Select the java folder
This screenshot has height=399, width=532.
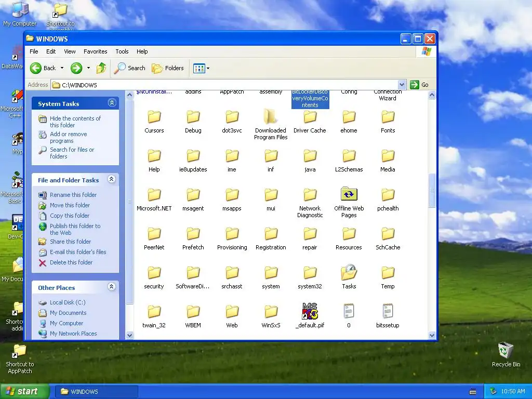coord(310,160)
